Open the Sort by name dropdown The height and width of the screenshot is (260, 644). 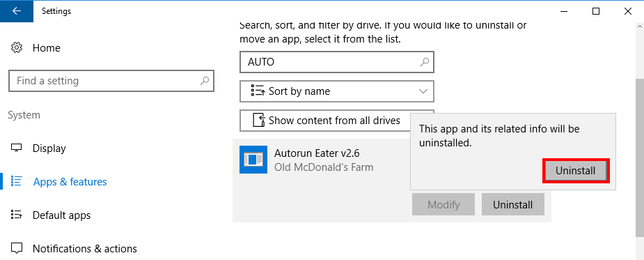337,91
